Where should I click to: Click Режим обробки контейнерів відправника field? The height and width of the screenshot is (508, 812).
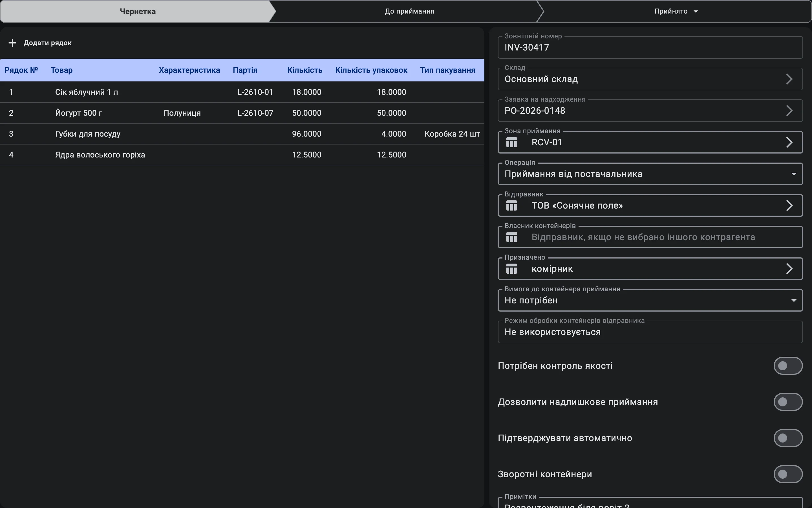coord(650,332)
